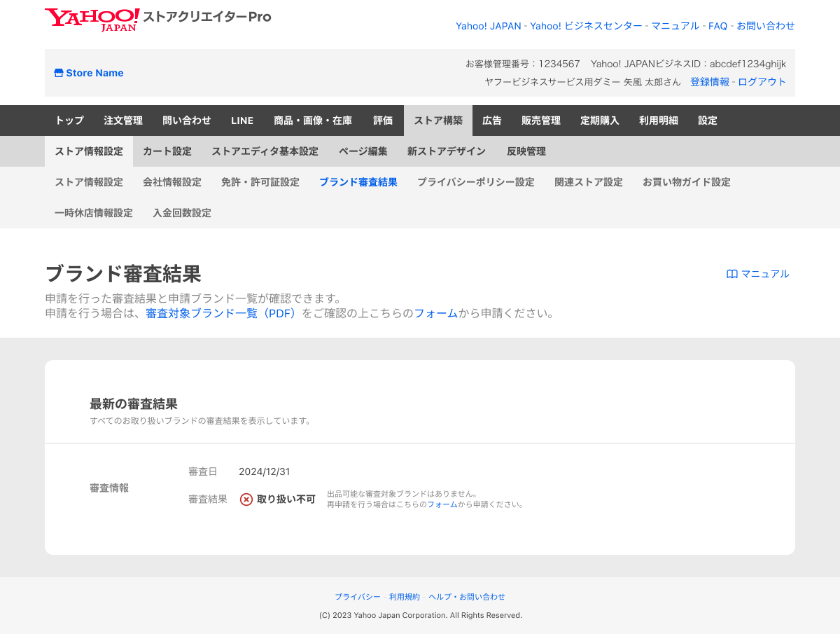Switch to ストアエディタ基本設定 tab

pos(265,151)
